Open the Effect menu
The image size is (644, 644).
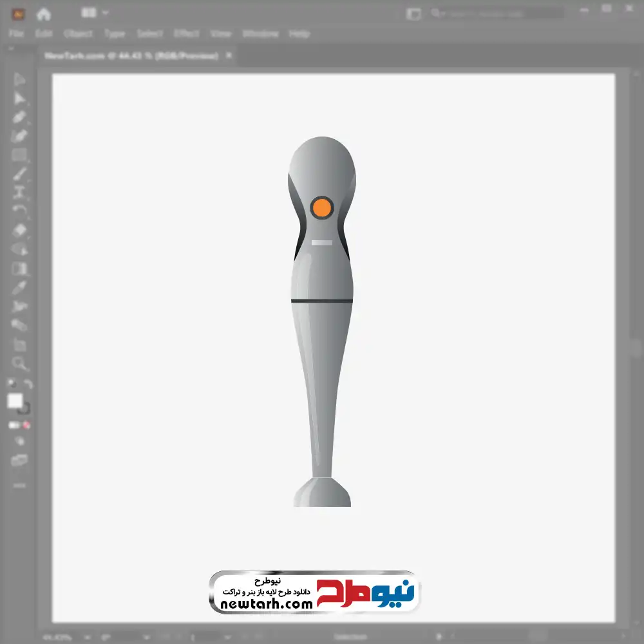187,33
